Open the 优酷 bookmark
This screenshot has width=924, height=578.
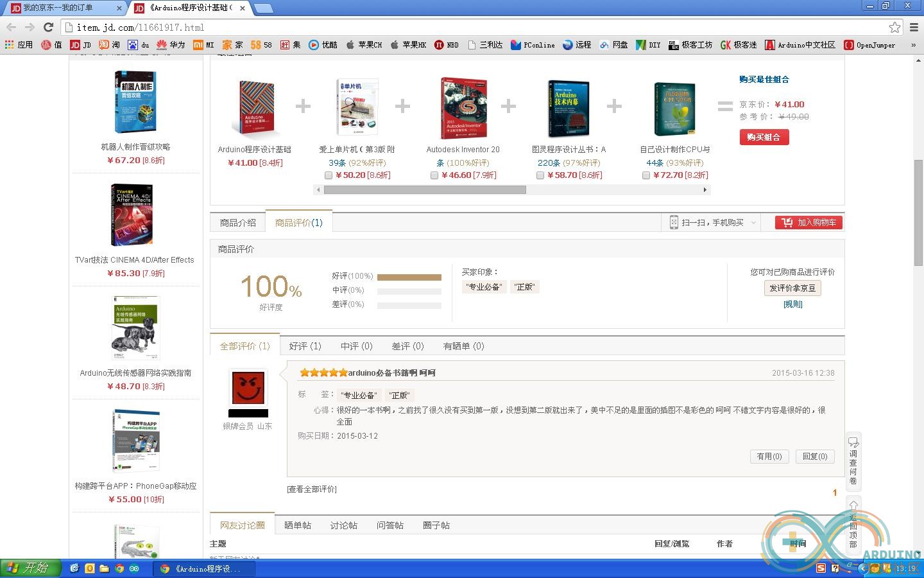(x=323, y=45)
